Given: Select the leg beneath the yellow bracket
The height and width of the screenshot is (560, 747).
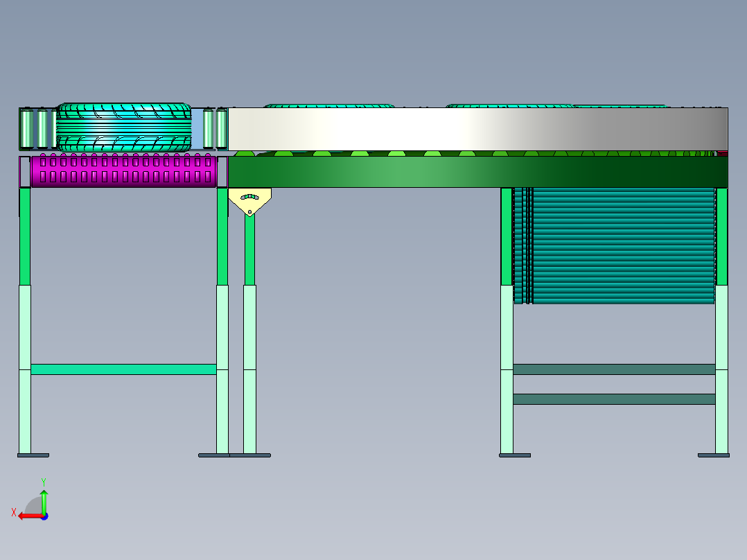Looking at the screenshot, I should 249,333.
